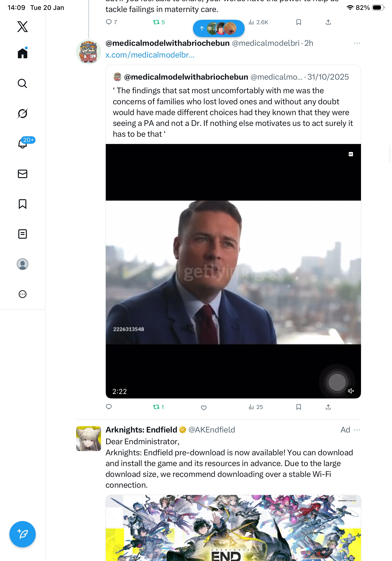This screenshot has height=561, width=392.
Task: Toggle closed captions on the video
Action: (351, 154)
